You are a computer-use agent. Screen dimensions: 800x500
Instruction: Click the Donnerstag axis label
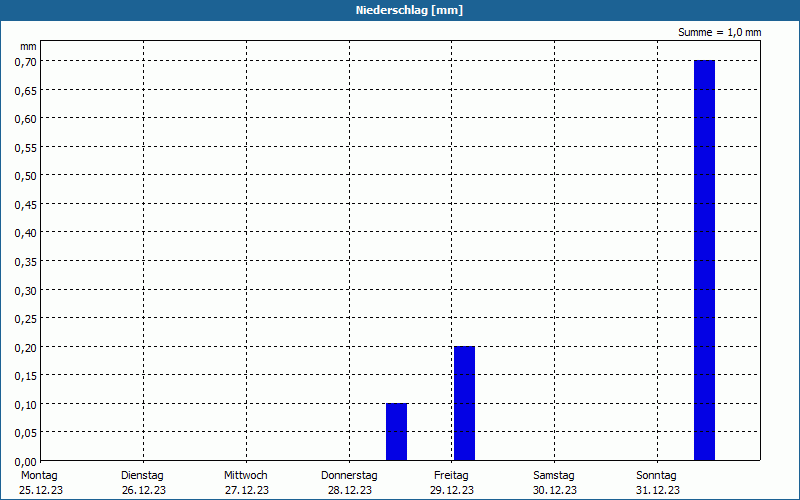point(349,475)
